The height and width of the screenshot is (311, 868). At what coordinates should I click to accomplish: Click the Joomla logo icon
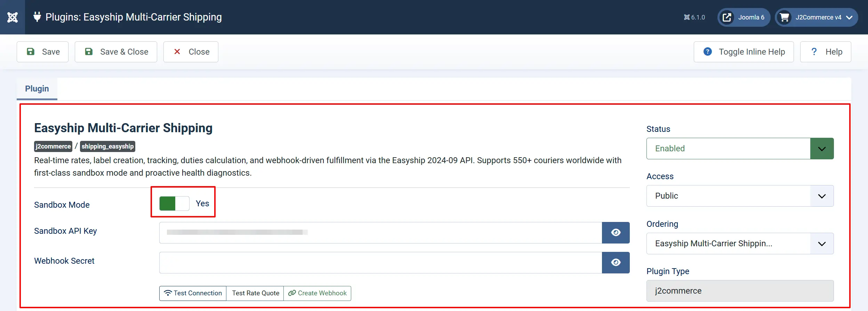(x=13, y=17)
